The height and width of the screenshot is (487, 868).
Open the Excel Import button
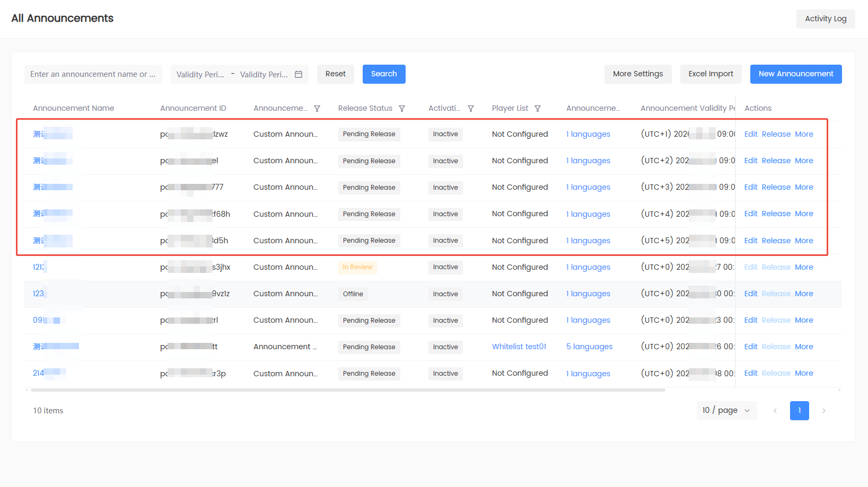pos(711,74)
